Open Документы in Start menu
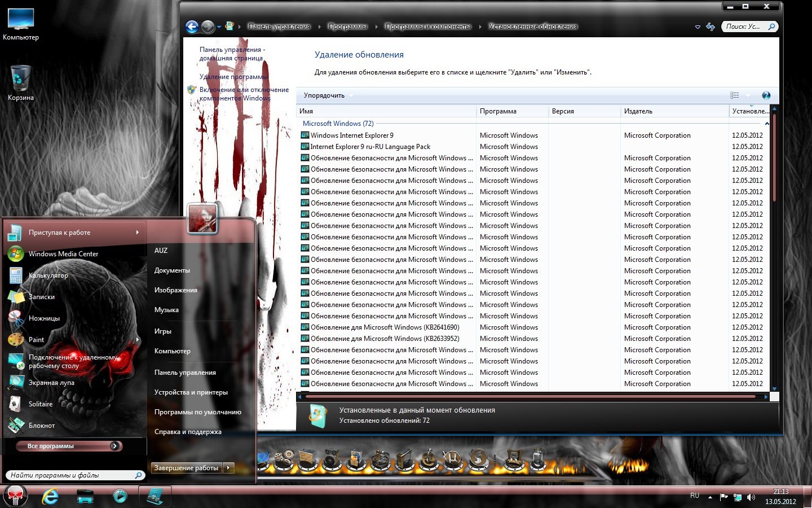Screen dimensions: 812x508 click(172, 270)
